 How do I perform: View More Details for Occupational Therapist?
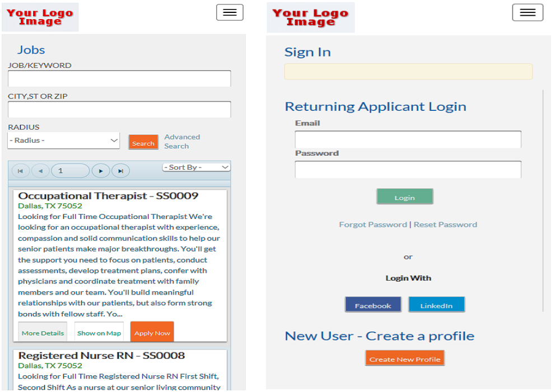42,332
